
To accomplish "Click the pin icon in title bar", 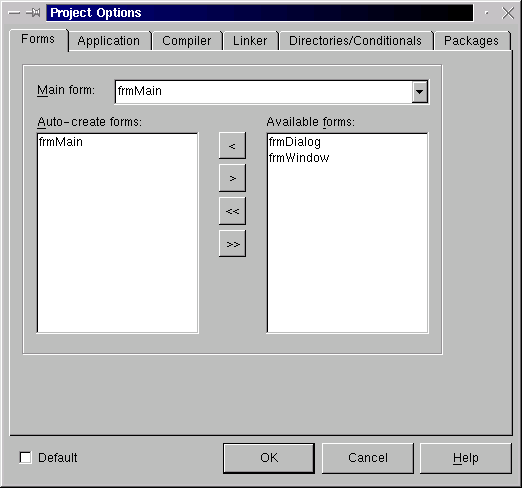I will pos(33,13).
